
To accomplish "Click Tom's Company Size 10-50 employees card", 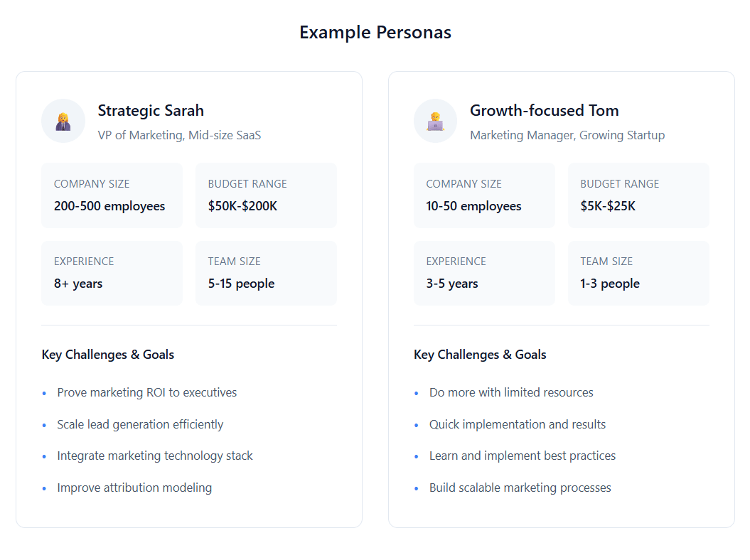I will point(484,195).
